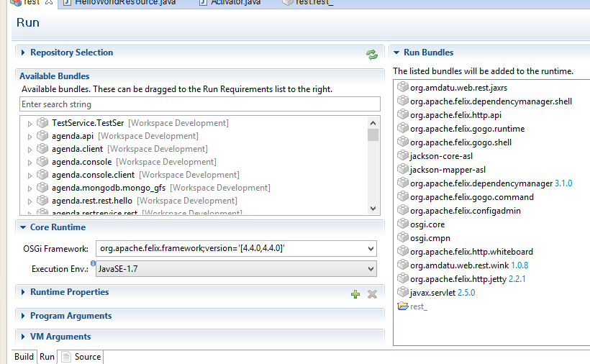Select the agenda.client Workspace Development row

(x=130, y=149)
